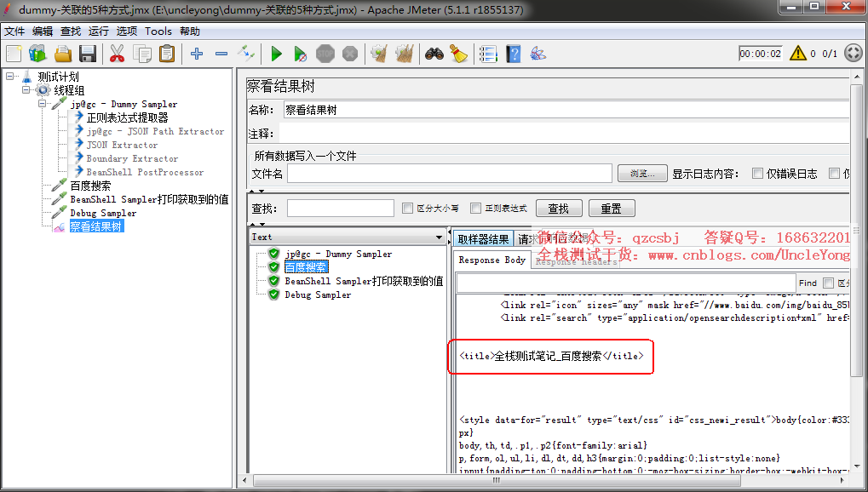Open Help with question mark icon
868x492 pixels.
(513, 54)
